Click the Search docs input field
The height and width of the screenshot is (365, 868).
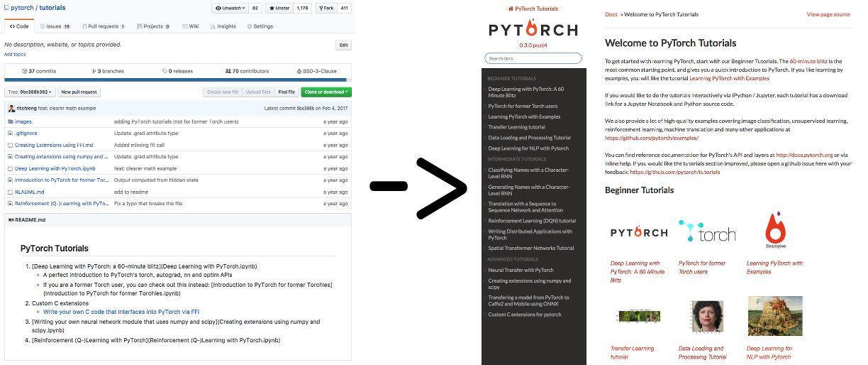click(533, 58)
